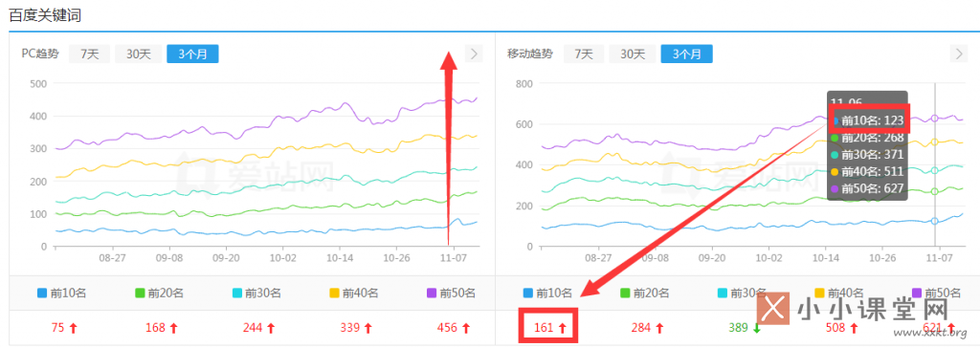Click the 百度关键词 heading

45,15
